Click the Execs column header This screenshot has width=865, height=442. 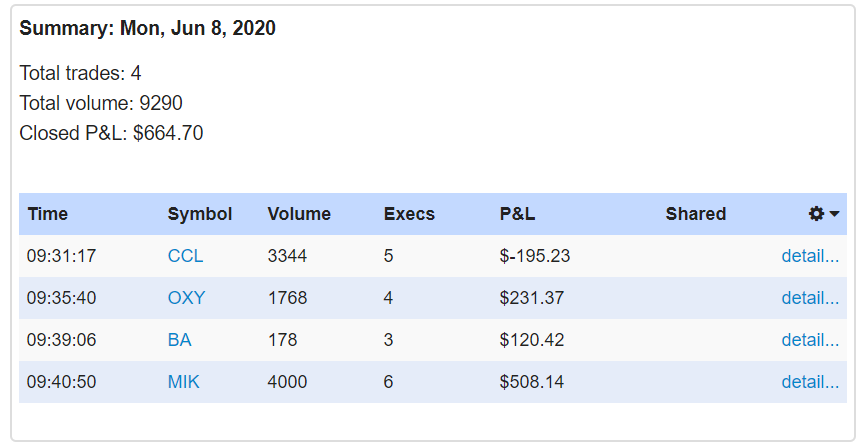[x=409, y=214]
